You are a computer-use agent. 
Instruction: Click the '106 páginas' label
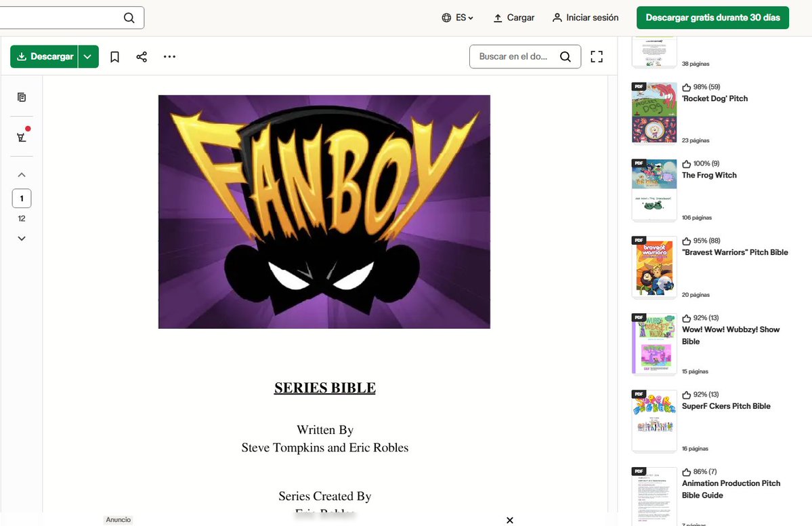(696, 218)
